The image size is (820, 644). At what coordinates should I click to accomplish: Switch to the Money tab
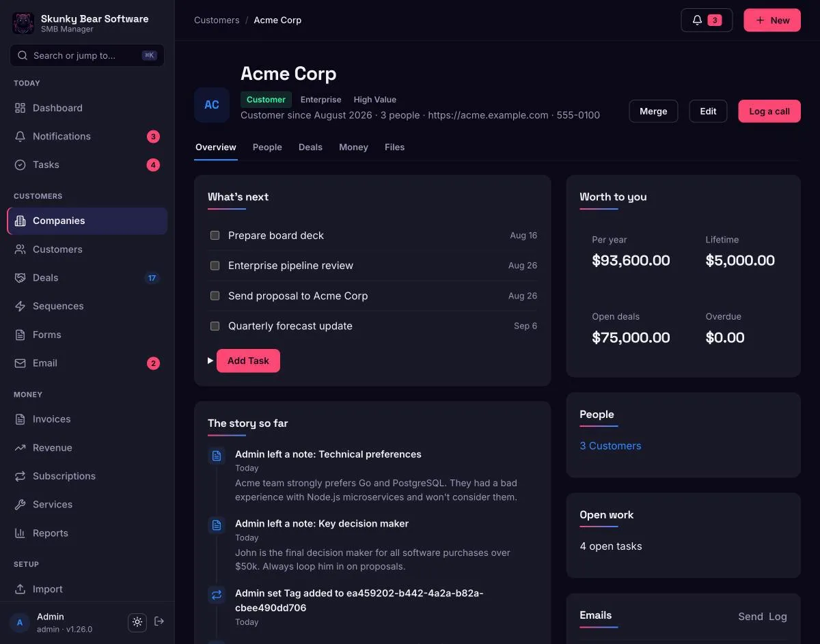[353, 148]
